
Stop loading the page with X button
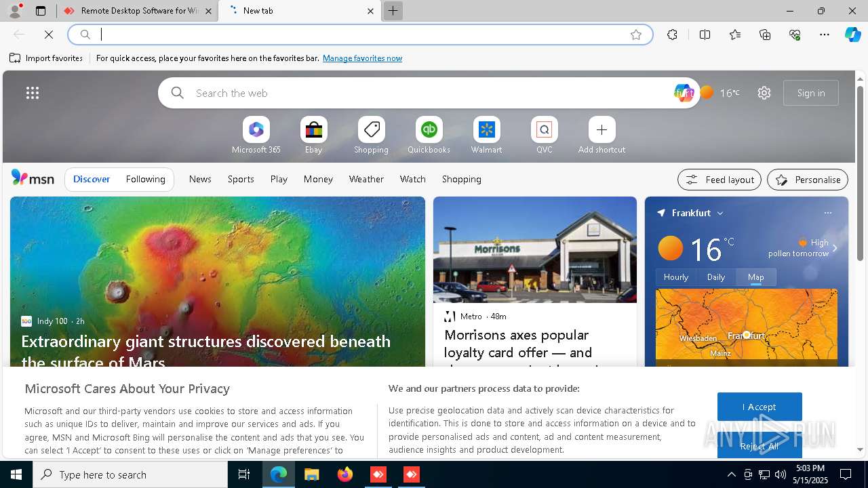[x=49, y=35]
